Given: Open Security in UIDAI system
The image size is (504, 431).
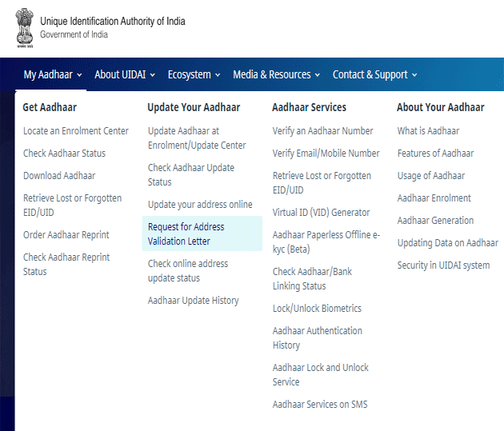Looking at the screenshot, I should pyautogui.click(x=443, y=265).
